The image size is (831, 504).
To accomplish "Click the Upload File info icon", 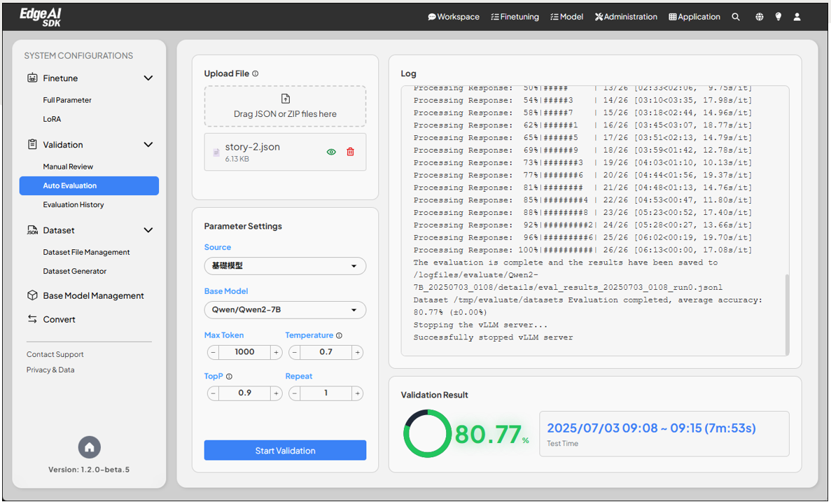I will (x=256, y=73).
